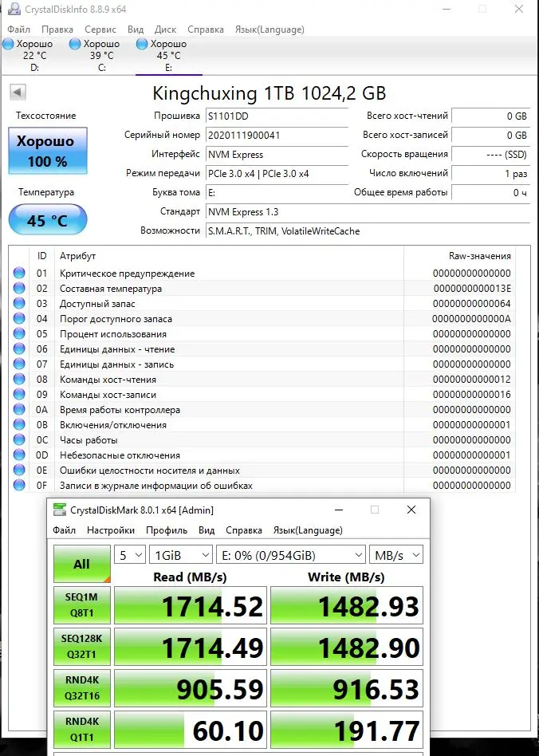The image size is (539, 756).
Task: Open Сервис menu in CrystalDiskInfo
Action: pyautogui.click(x=100, y=30)
